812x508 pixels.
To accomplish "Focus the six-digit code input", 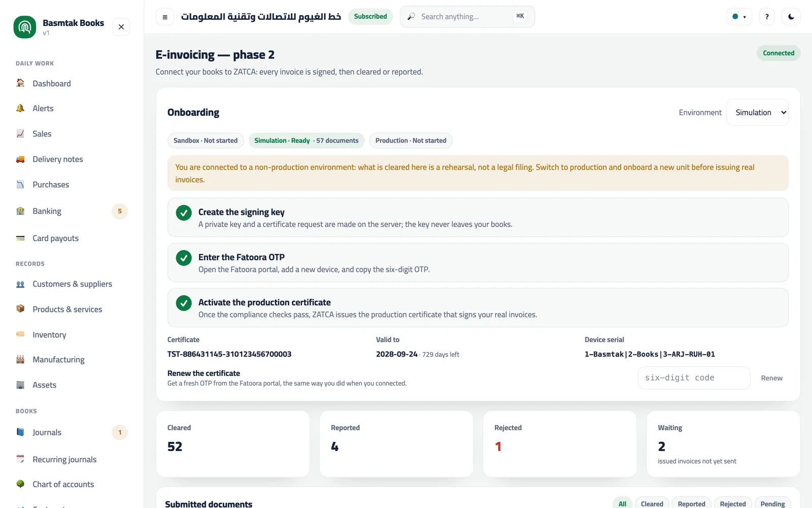I will (694, 378).
